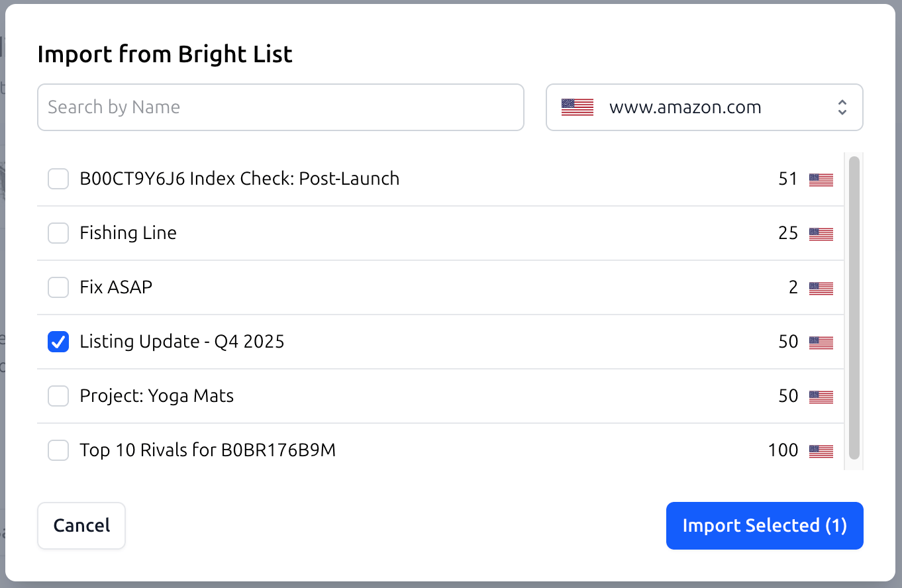The height and width of the screenshot is (588, 902).
Task: Enable the Project: Yoga Mats checkbox
Action: [x=58, y=396]
